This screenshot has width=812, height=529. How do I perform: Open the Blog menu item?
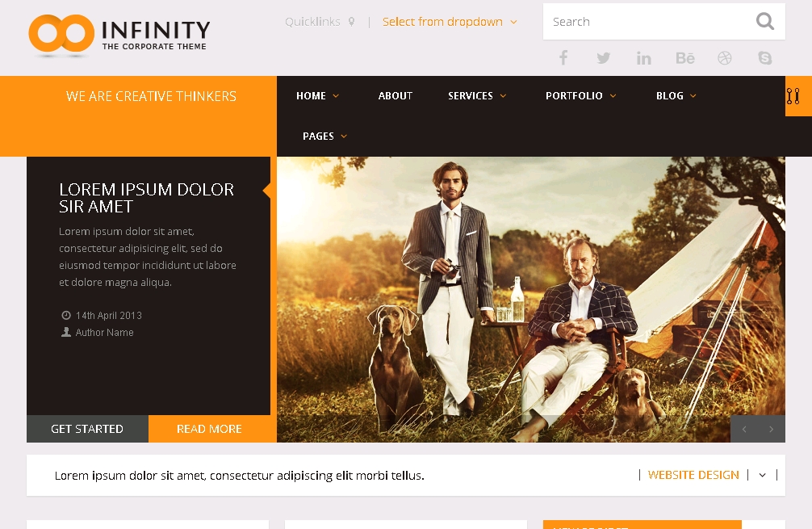coord(676,96)
